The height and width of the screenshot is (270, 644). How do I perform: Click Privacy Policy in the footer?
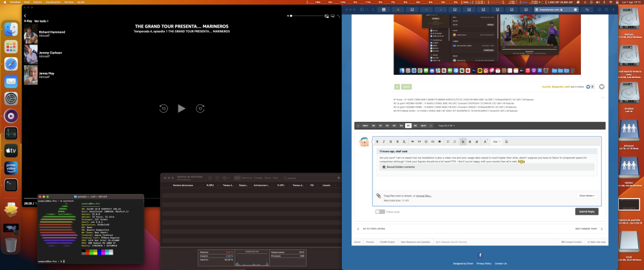484,264
